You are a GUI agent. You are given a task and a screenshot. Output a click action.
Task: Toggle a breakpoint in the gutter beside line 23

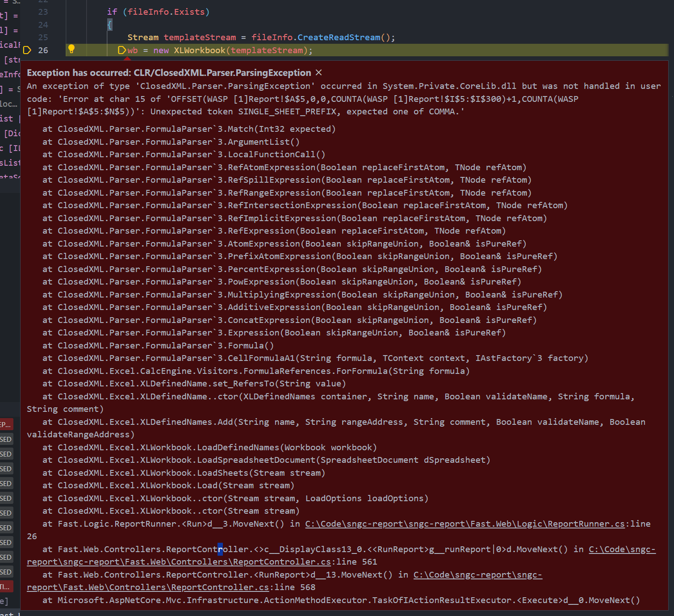coord(27,12)
